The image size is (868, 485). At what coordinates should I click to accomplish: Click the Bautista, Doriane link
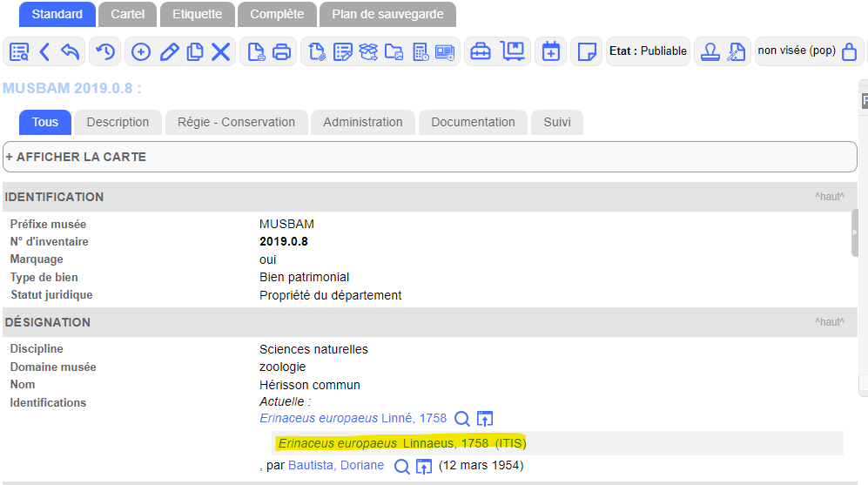click(336, 466)
